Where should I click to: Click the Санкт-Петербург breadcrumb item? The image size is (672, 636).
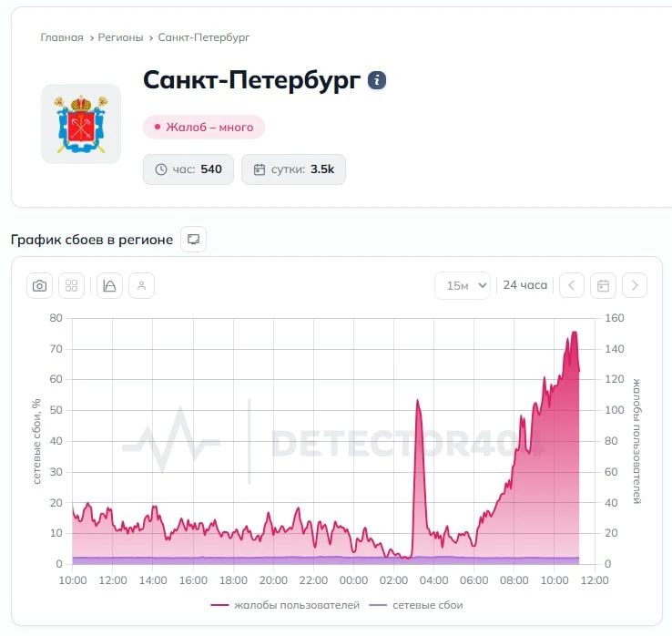pos(204,37)
